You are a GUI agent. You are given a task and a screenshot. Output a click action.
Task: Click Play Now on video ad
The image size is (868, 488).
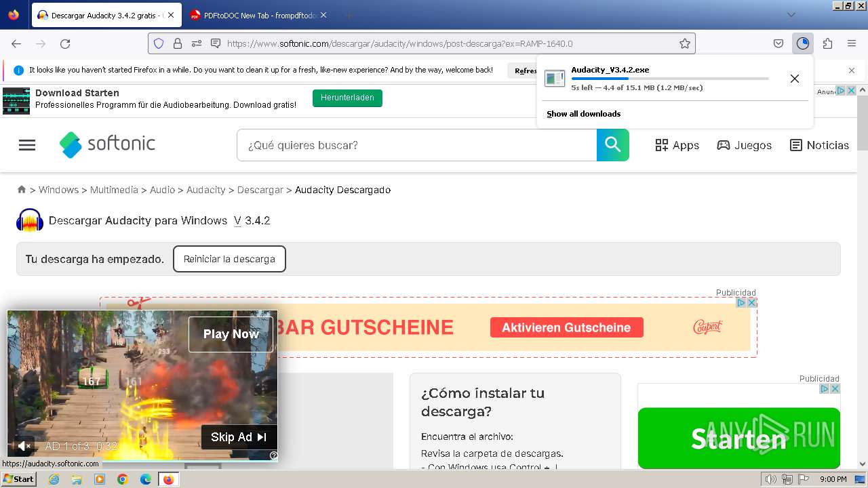pyautogui.click(x=231, y=334)
